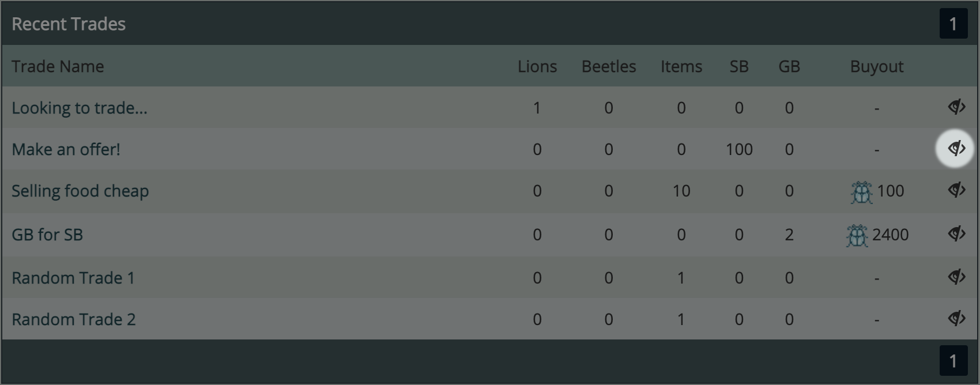Open Random Trade 1

tap(73, 278)
